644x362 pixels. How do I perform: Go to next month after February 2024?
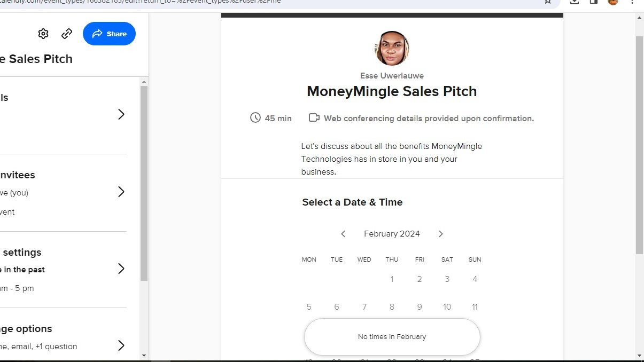pos(440,234)
